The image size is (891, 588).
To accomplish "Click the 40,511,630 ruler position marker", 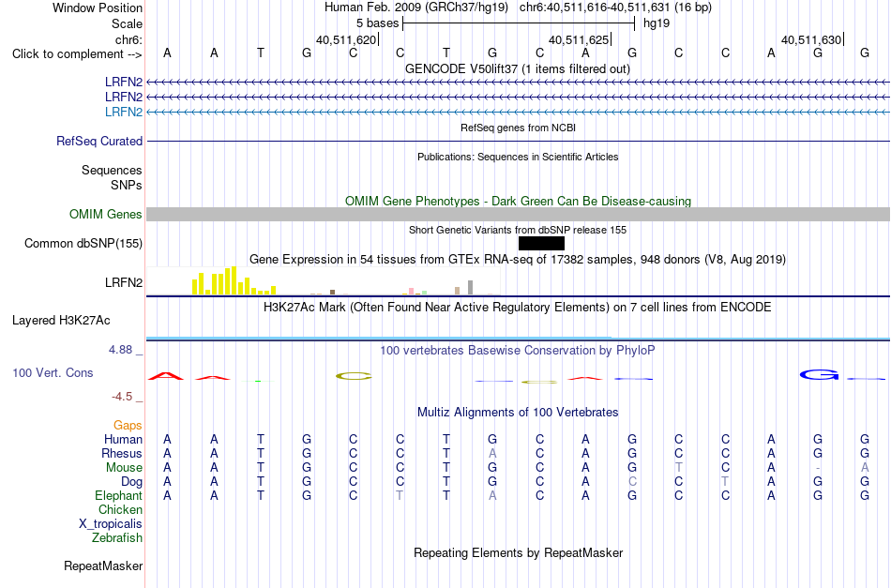I will 812,39.
